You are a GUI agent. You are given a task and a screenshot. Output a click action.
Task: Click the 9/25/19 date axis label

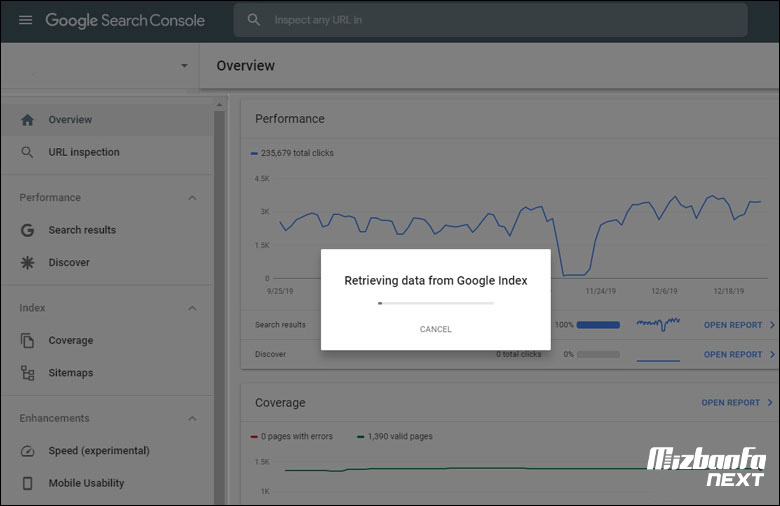tap(280, 291)
